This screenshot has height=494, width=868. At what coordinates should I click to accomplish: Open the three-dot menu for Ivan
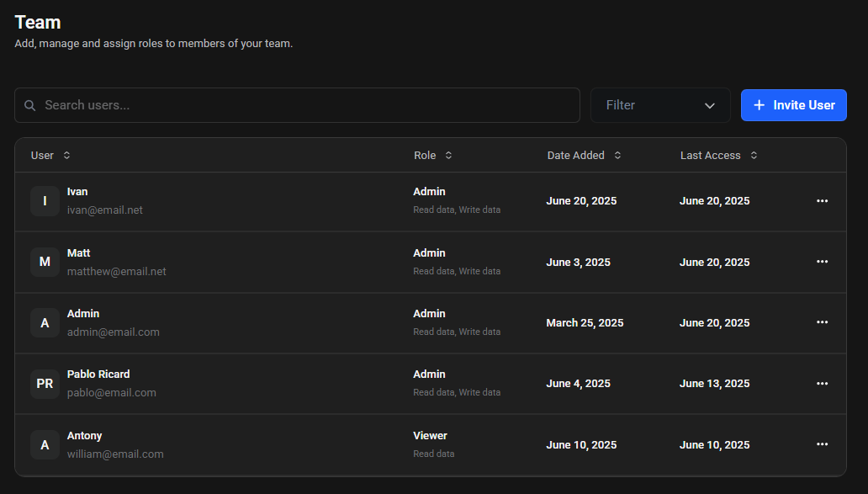click(x=822, y=201)
